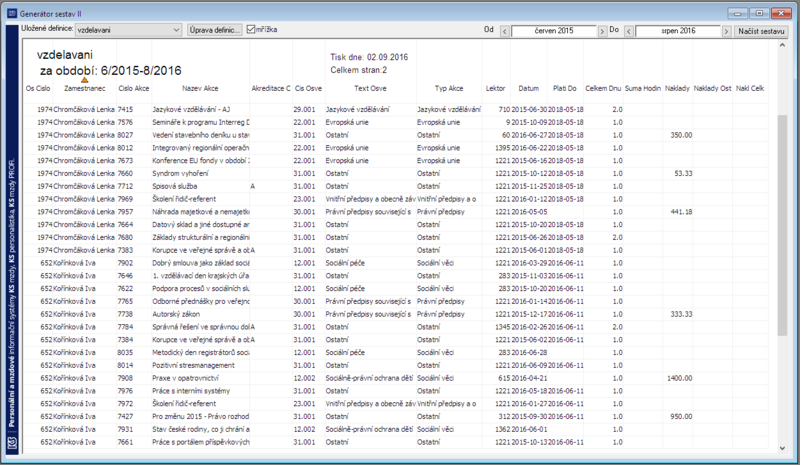Click the 'Celkem stran:2' text
Screen dimensions: 800x465
[x=358, y=70]
